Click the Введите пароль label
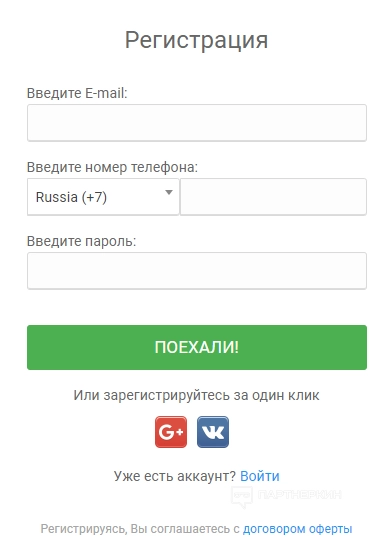392x560 pixels. [82, 241]
